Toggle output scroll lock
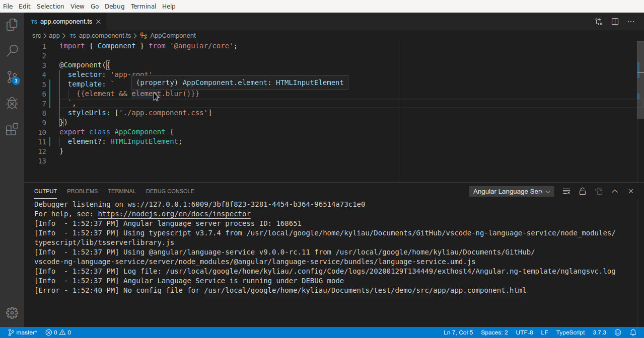 (x=583, y=191)
